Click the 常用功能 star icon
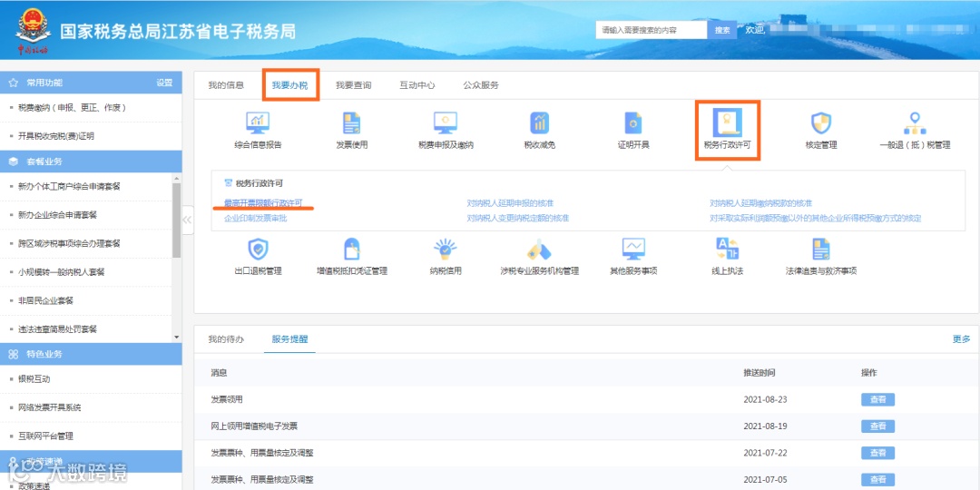The width and height of the screenshot is (980, 490). [13, 83]
